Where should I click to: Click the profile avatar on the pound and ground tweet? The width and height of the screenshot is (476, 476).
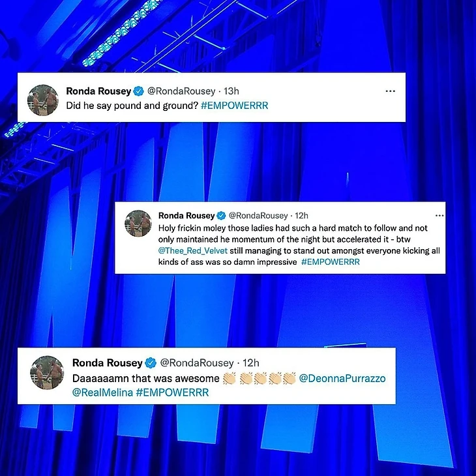[43, 100]
